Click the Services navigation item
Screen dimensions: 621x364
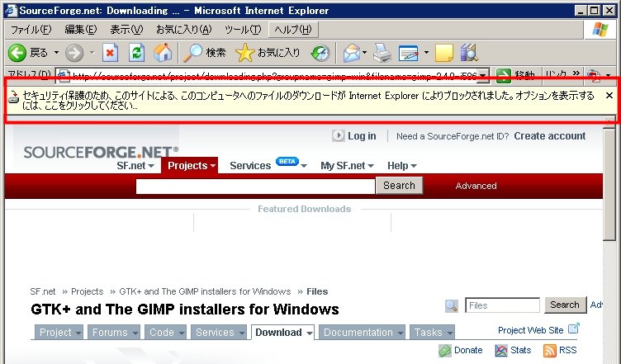click(x=250, y=166)
